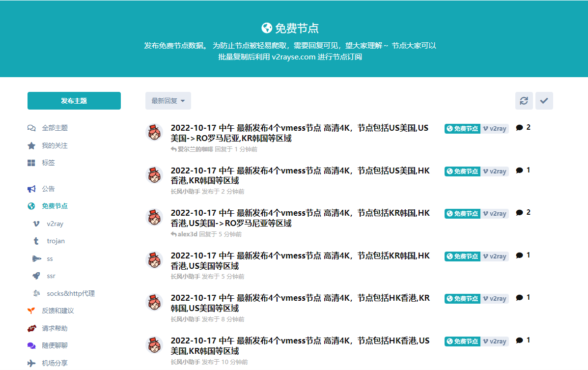Viewport: 588px width, 370px height.
Task: Click the grid icon beside 标签
Action: click(31, 163)
